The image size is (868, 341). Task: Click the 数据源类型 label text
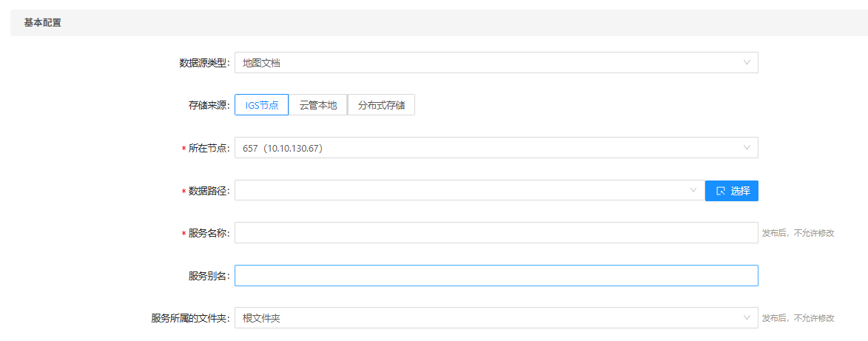click(204, 63)
